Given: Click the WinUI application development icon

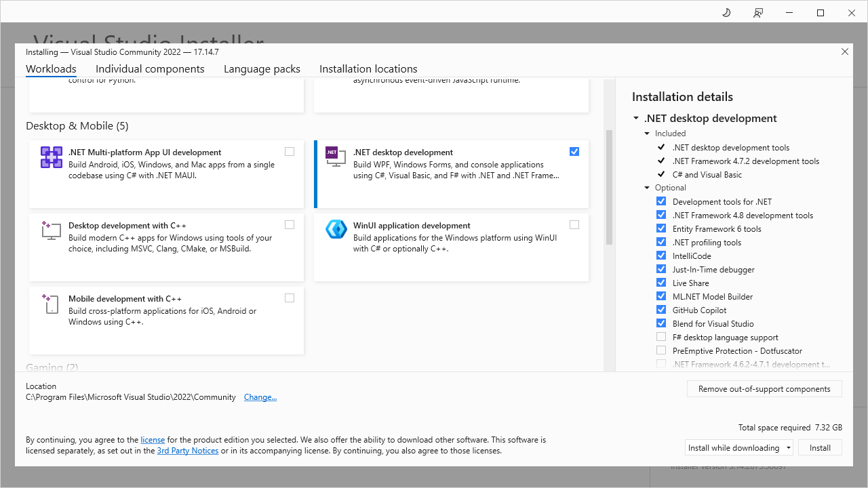Looking at the screenshot, I should [x=336, y=230].
